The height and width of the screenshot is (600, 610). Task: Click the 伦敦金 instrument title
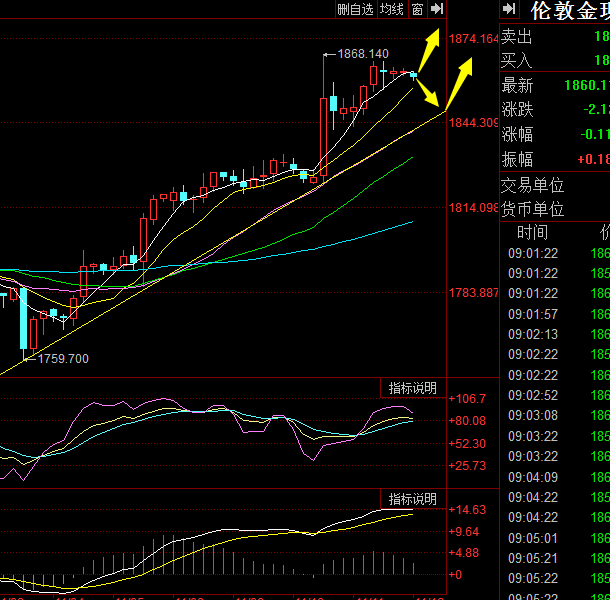[x=569, y=11]
